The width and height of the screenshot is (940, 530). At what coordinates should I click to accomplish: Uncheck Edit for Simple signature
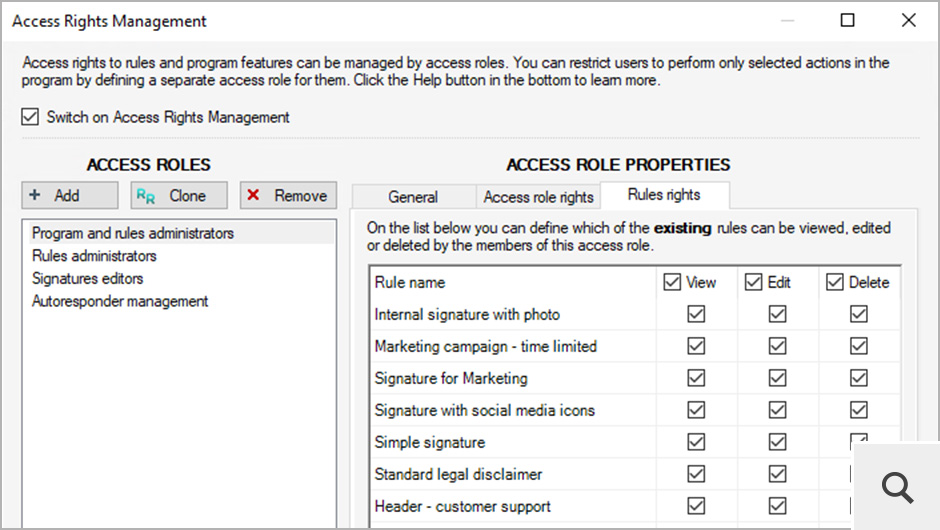[x=778, y=442]
